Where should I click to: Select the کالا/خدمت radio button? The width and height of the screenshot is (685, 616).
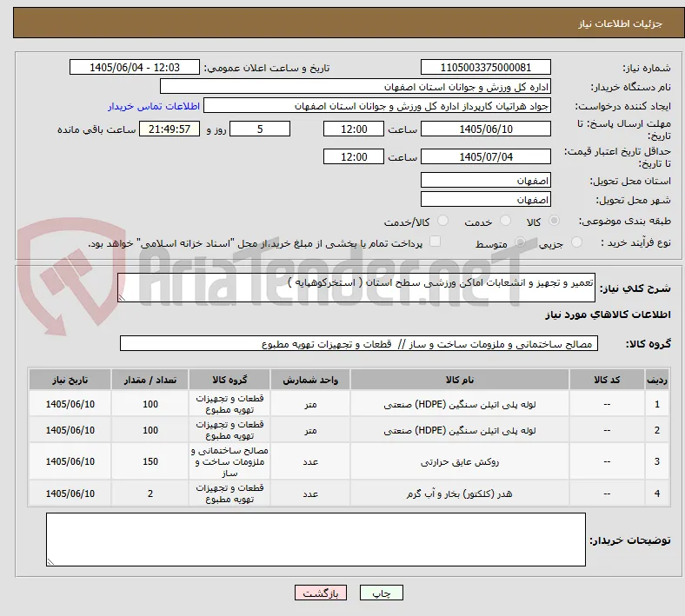coord(443,221)
